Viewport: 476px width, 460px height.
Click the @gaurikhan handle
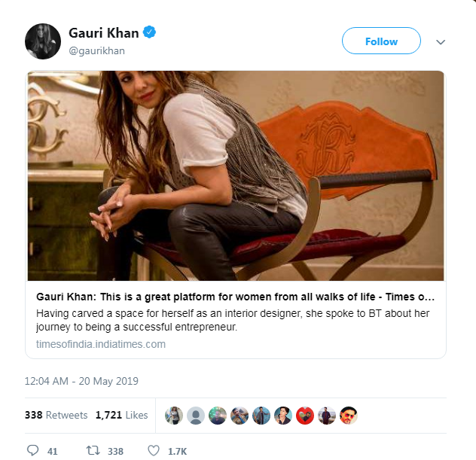[97, 50]
